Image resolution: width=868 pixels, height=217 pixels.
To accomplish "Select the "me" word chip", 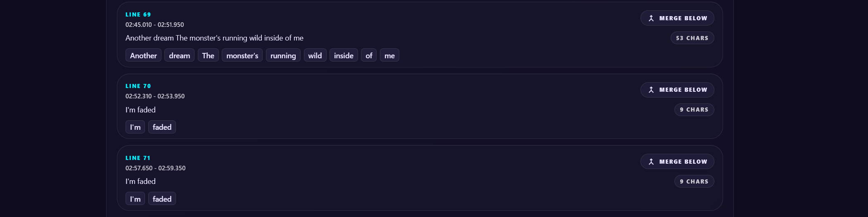I will pos(389,55).
